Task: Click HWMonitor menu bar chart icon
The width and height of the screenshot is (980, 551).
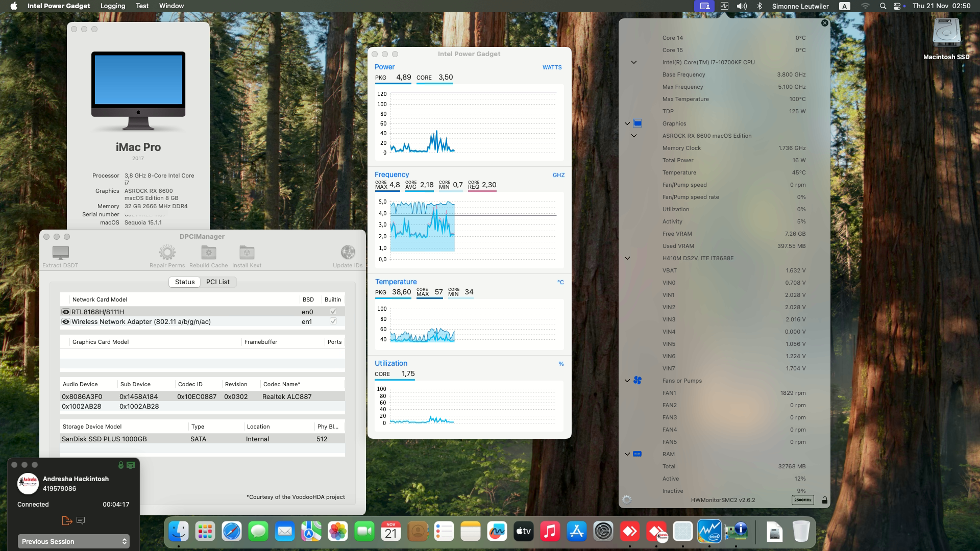Action: pos(724,6)
